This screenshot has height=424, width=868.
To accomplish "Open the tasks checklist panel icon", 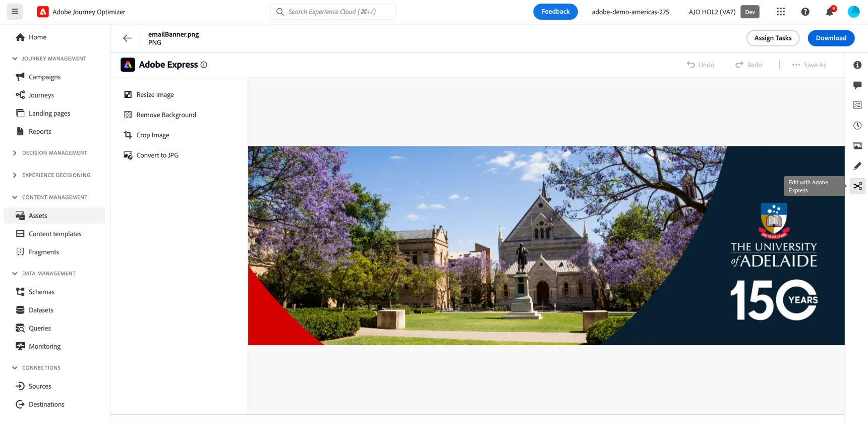I will (x=857, y=105).
